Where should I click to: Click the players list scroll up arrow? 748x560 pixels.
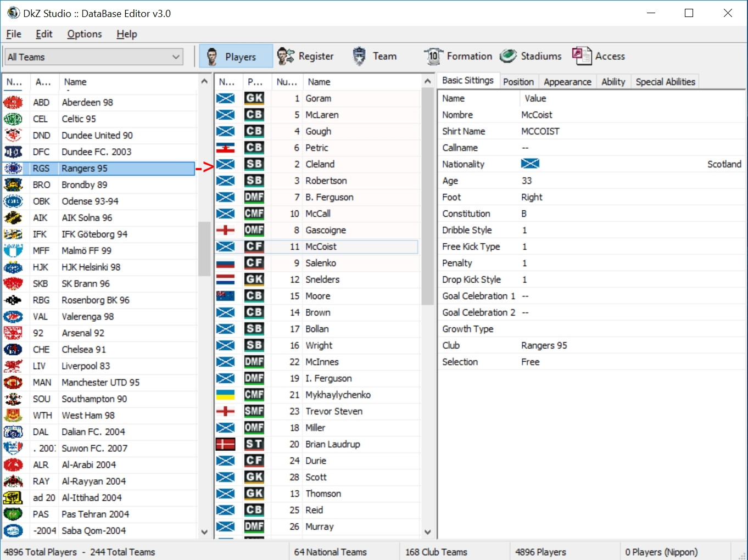pos(428,81)
